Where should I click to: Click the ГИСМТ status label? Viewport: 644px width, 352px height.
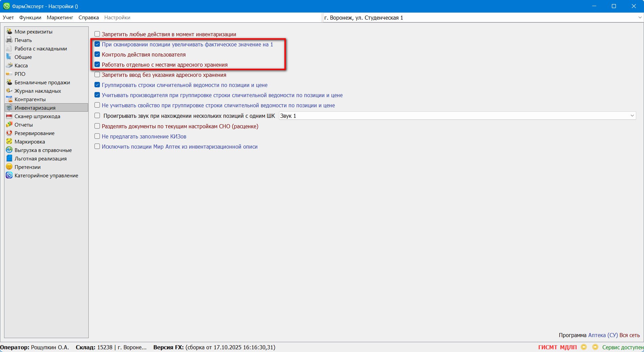tap(548, 347)
